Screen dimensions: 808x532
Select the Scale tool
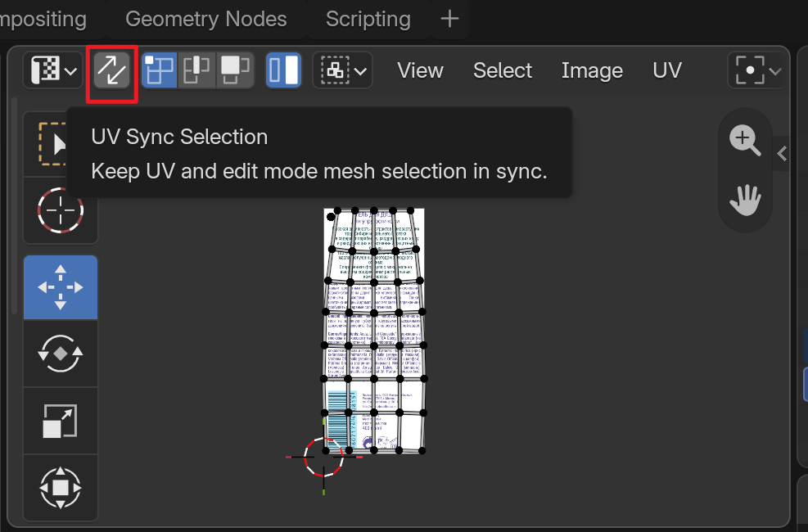point(61,421)
